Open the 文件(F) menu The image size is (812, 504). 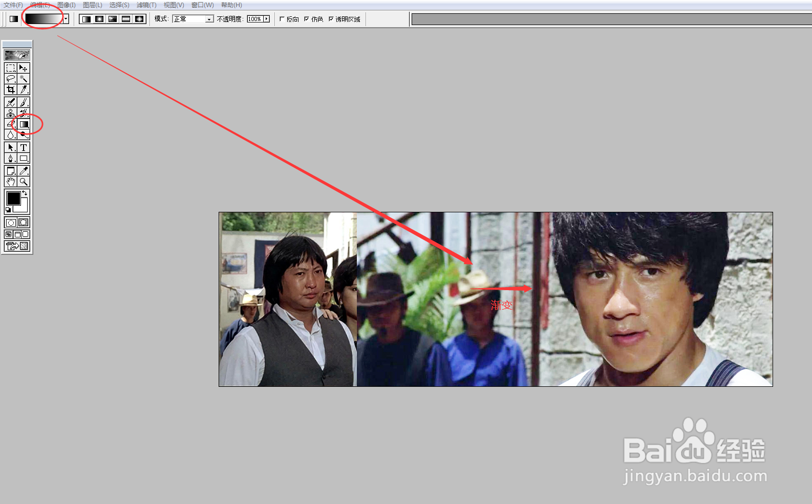13,5
